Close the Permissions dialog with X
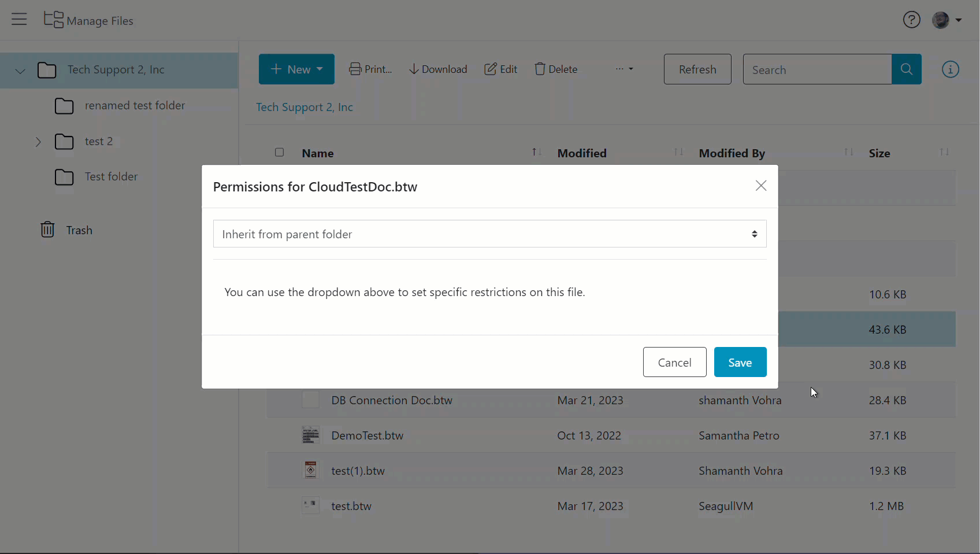The height and width of the screenshot is (554, 980). [761, 186]
